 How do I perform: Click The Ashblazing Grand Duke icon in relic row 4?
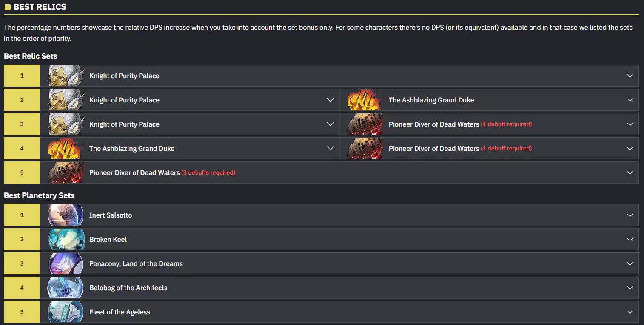pyautogui.click(x=65, y=148)
